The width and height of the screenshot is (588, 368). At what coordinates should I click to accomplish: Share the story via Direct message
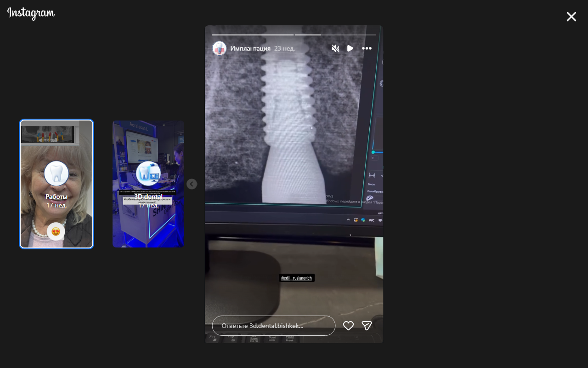(x=366, y=325)
